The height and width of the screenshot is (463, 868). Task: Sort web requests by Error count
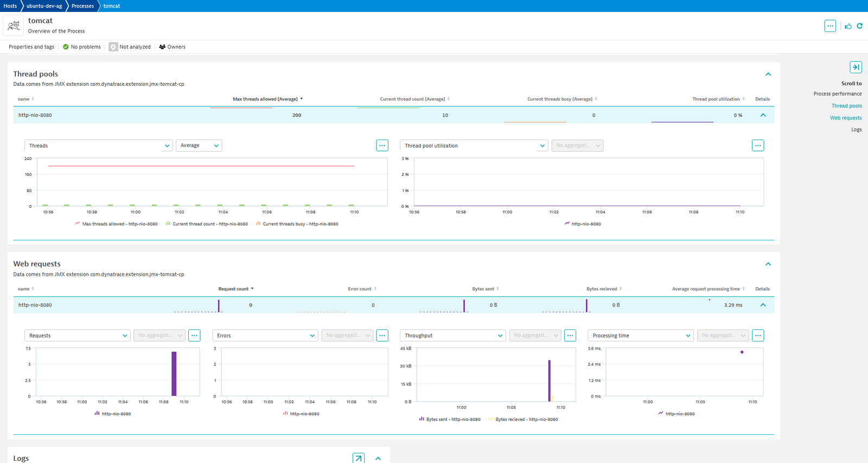(362, 289)
